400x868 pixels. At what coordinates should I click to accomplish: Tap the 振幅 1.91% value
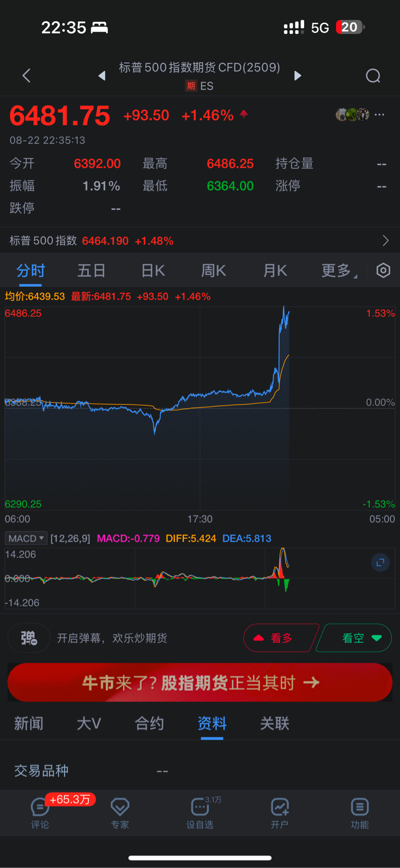(x=102, y=186)
